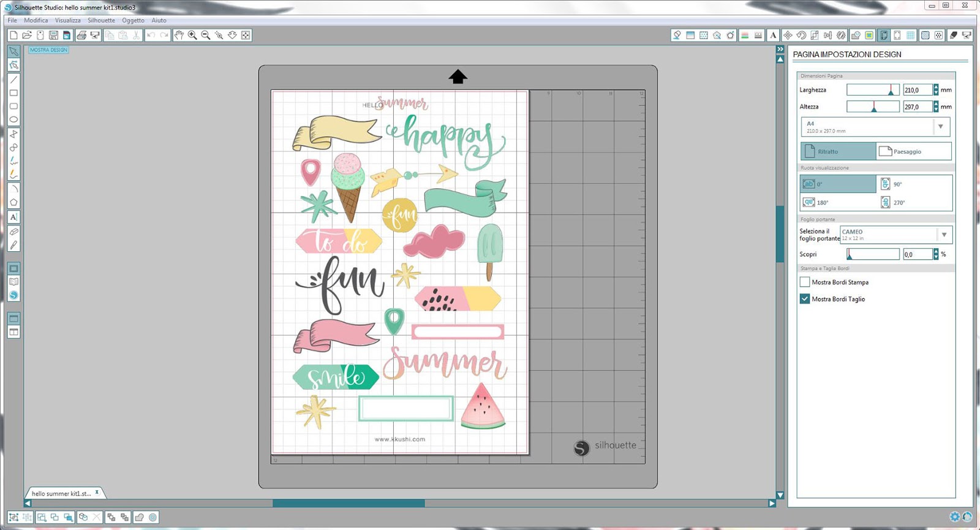Open the Library book icon

pos(13,282)
